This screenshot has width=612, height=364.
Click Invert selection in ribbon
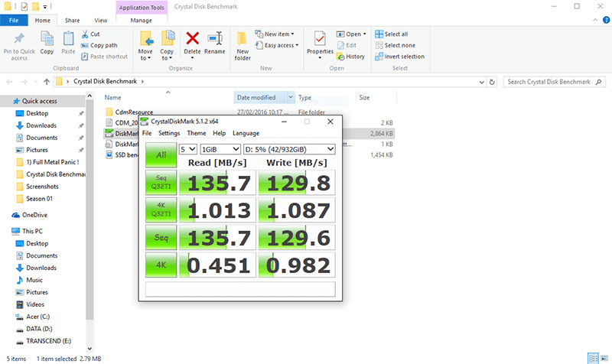pyautogui.click(x=399, y=57)
